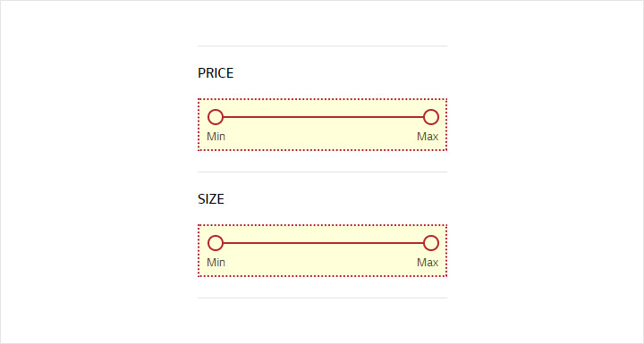Click the dotted red border of Size box
The width and height of the screenshot is (644, 344).
pos(322,225)
